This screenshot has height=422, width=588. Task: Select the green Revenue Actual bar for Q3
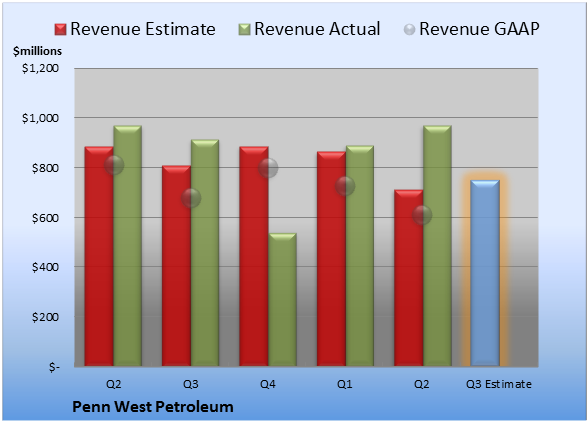(205, 253)
